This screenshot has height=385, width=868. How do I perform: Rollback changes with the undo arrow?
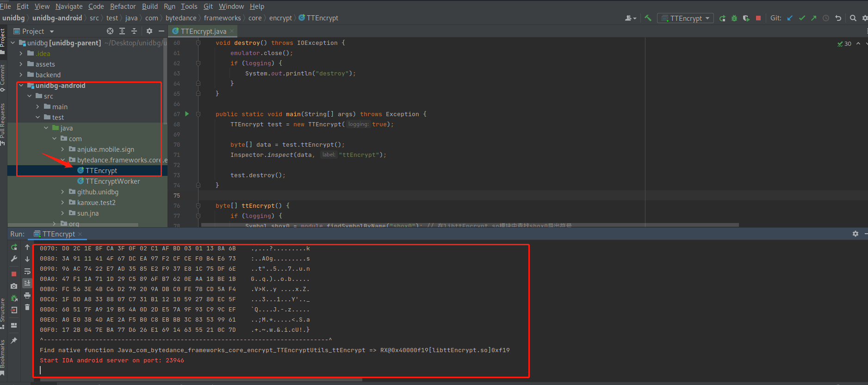tap(838, 18)
